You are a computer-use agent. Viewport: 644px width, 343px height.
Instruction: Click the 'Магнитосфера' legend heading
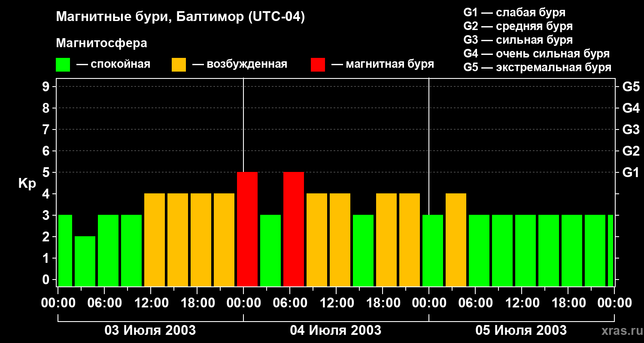pyautogui.click(x=101, y=43)
